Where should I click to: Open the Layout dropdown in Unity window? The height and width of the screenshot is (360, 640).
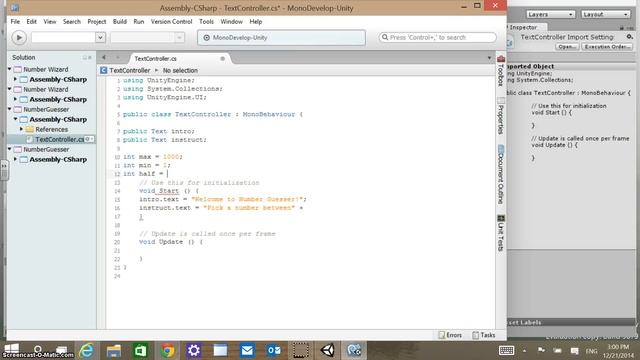(x=605, y=14)
